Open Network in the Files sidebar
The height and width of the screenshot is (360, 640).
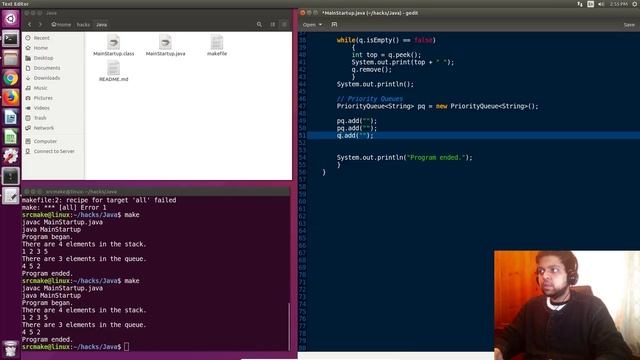click(x=44, y=128)
